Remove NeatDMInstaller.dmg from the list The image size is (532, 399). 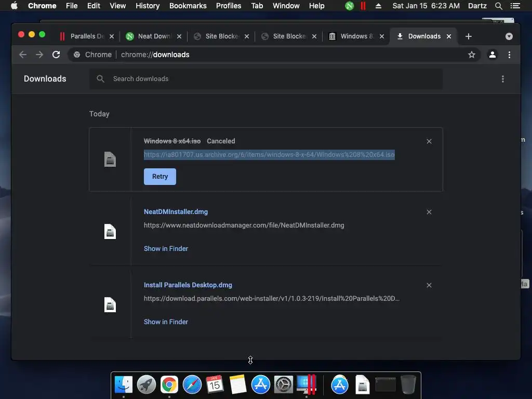pos(429,212)
